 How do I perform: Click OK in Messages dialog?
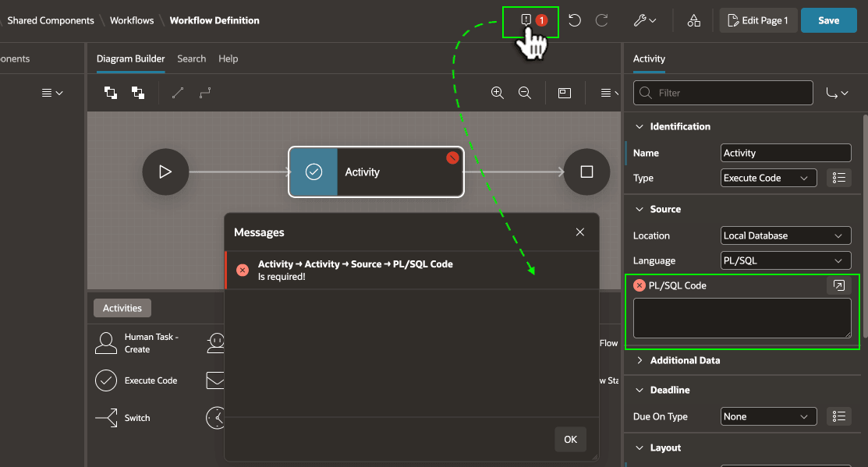(x=570, y=440)
